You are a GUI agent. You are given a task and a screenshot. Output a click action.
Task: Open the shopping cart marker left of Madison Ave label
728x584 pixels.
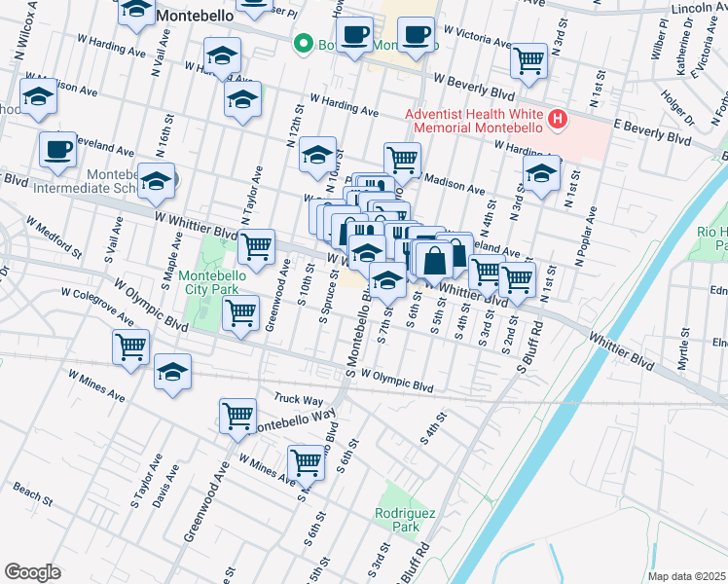point(403,164)
